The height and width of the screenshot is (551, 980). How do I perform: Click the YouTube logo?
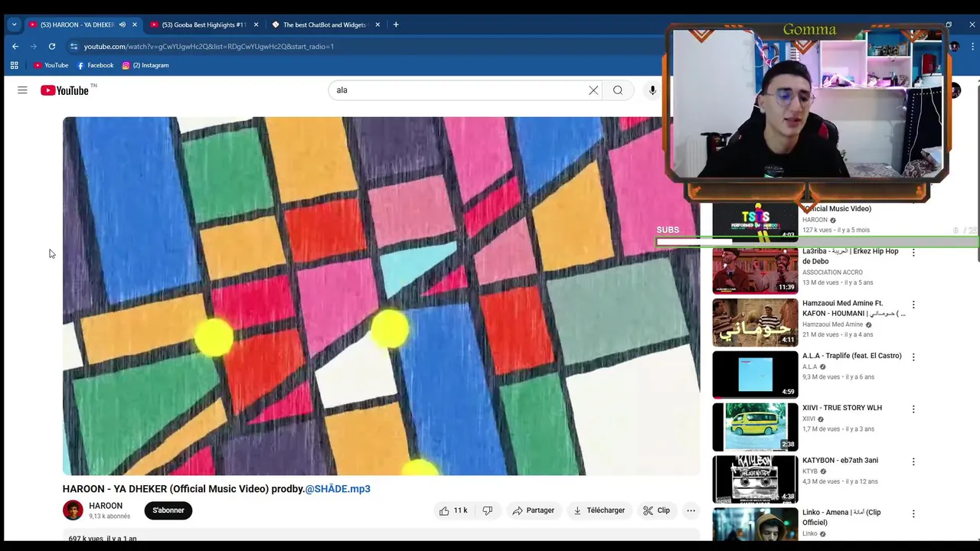65,90
